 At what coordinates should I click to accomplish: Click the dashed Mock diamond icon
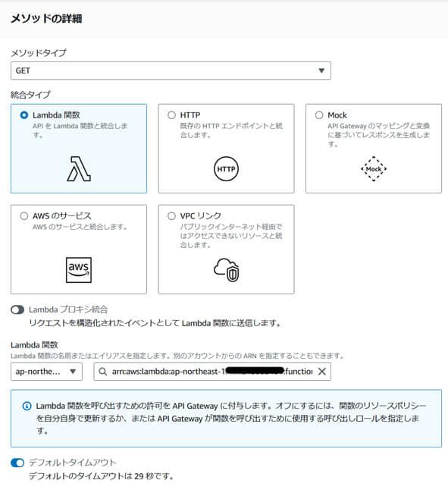(374, 169)
